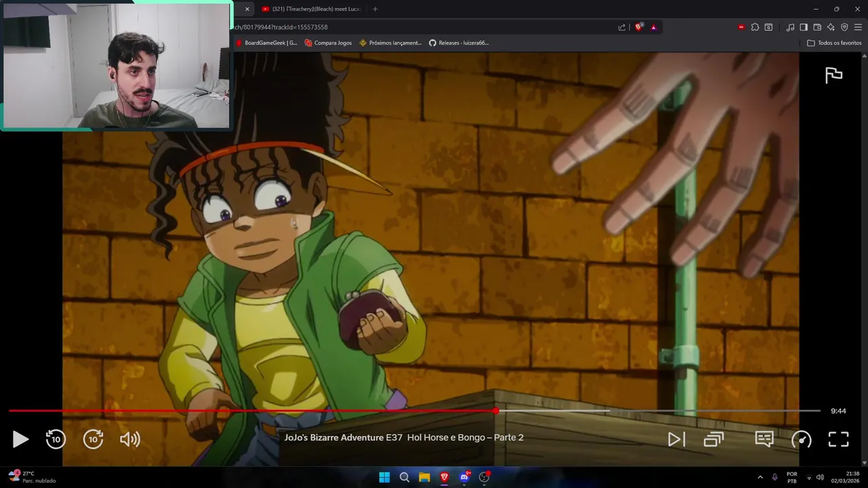868x488 pixels.
Task: Share this page from the address bar
Action: pyautogui.click(x=622, y=27)
